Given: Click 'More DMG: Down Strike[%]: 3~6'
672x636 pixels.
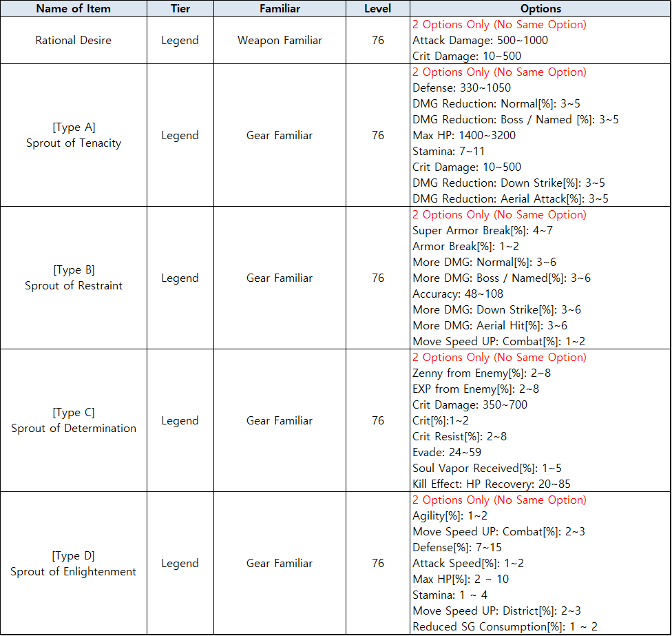Looking at the screenshot, I should coord(496,310).
